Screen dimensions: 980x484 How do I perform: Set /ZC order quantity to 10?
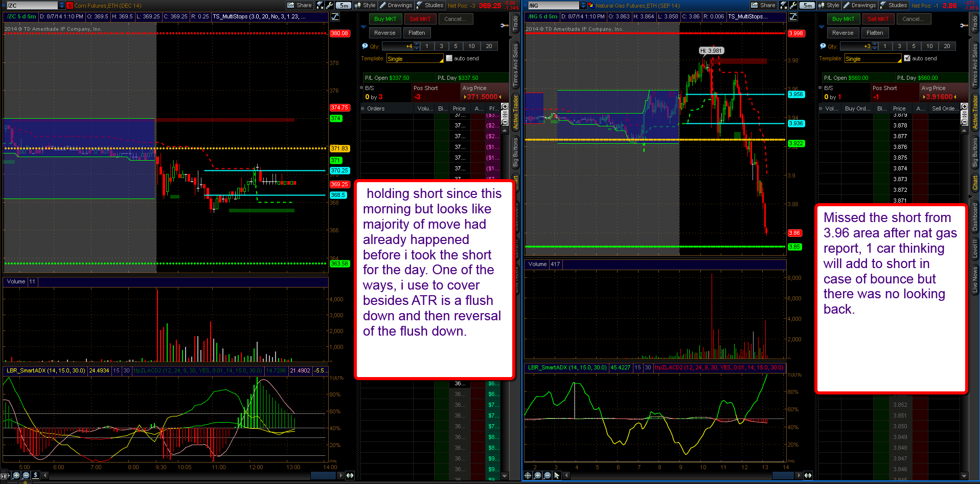471,46
